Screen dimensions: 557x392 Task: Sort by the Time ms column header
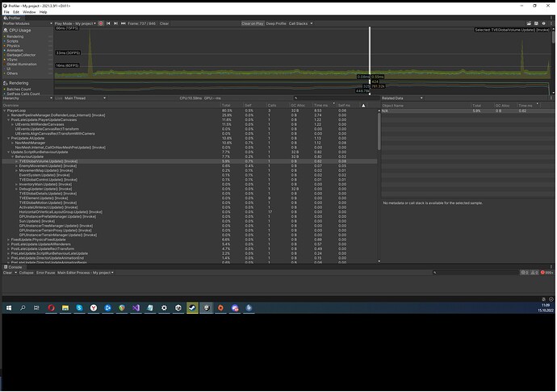324,106
